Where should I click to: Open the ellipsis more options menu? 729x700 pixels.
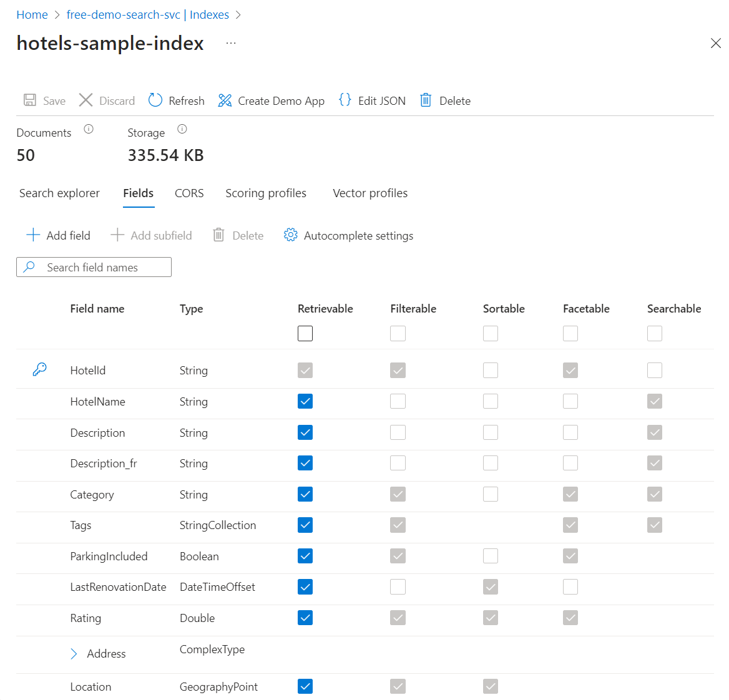click(x=231, y=43)
